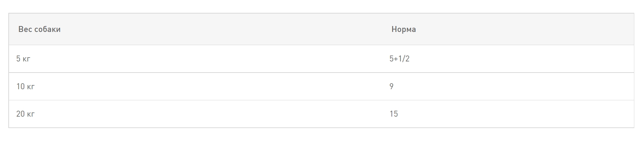The width and height of the screenshot is (644, 143).
Task: Click the "Вес собаки" column header
Action: 39,30
